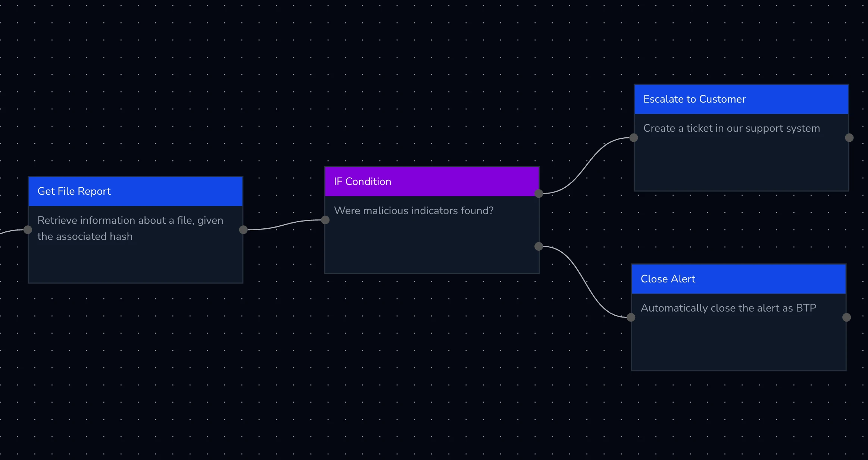Click input port of Close Alert node
868x460 pixels.
tap(631, 317)
